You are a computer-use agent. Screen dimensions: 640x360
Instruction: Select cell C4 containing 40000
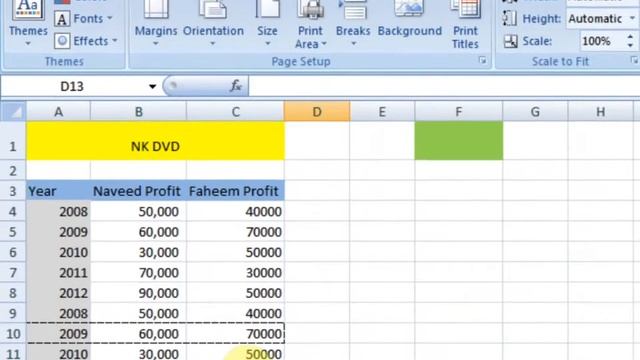236,211
